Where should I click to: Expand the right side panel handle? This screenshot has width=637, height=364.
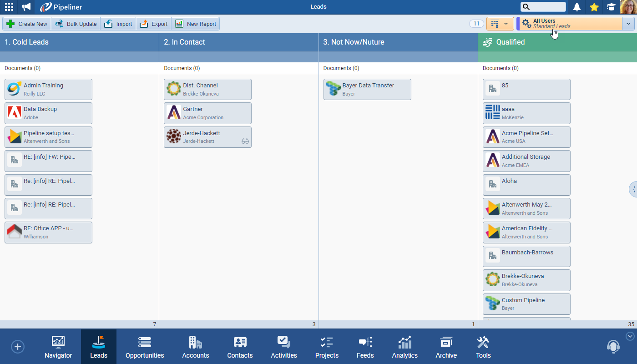tap(633, 189)
